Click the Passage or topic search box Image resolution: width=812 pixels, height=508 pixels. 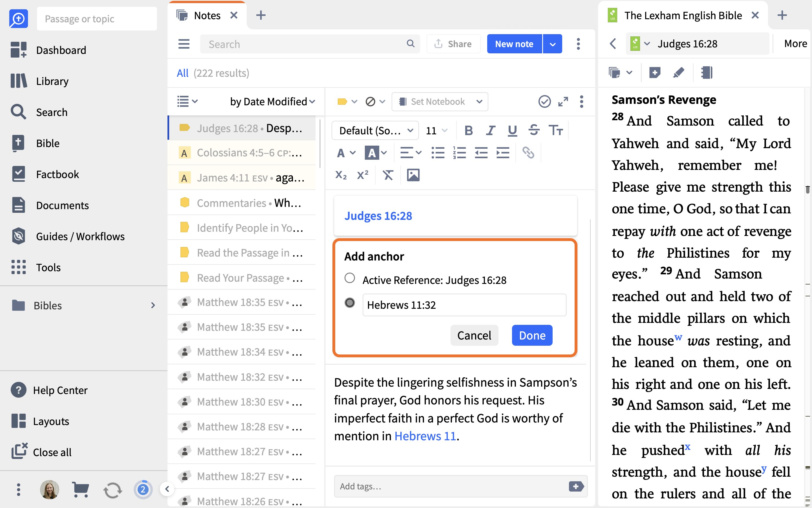pyautogui.click(x=97, y=19)
